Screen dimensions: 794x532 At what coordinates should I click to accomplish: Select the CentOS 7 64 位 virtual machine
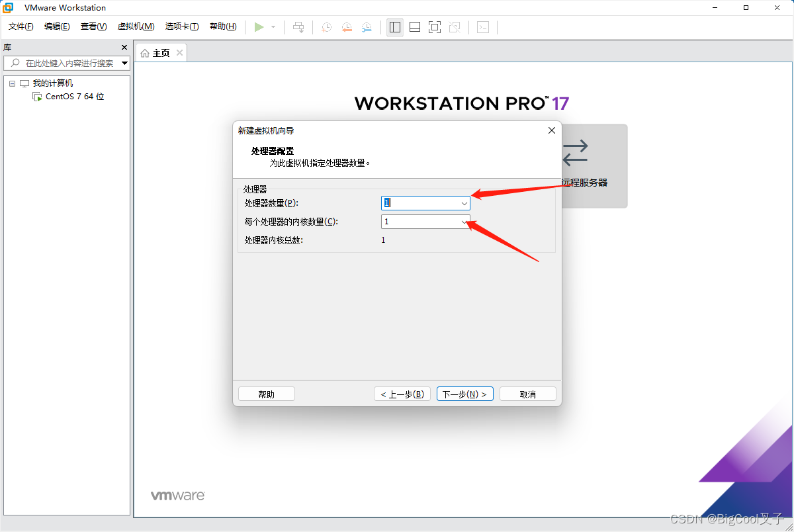click(x=75, y=97)
